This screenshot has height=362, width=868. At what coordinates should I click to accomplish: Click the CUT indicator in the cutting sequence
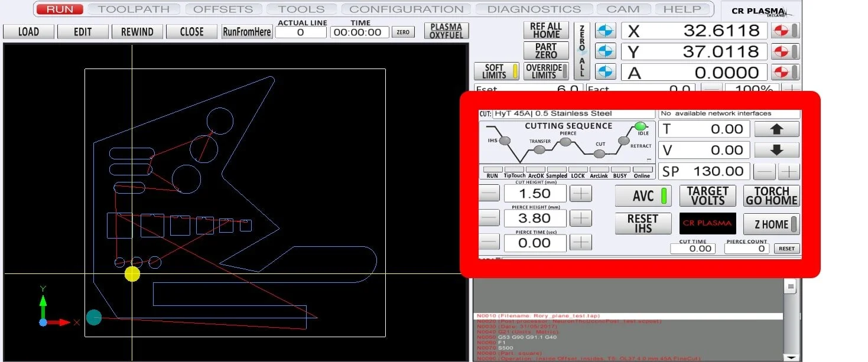(599, 154)
